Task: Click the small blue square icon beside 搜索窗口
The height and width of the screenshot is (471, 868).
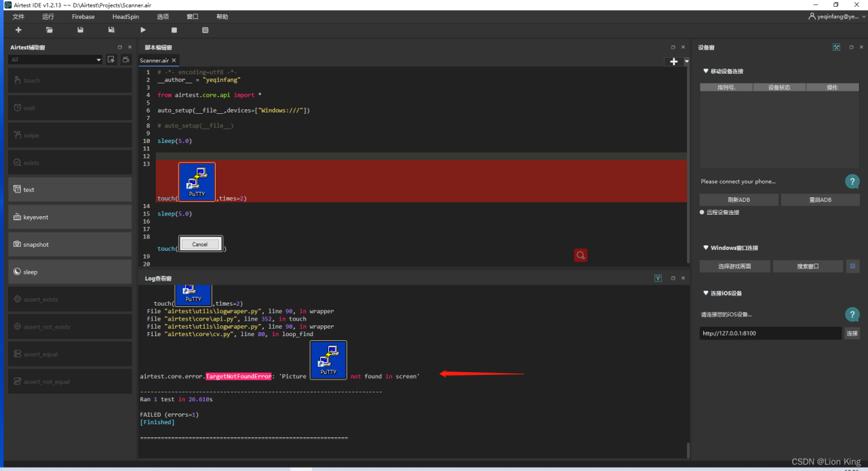Action: click(x=853, y=266)
